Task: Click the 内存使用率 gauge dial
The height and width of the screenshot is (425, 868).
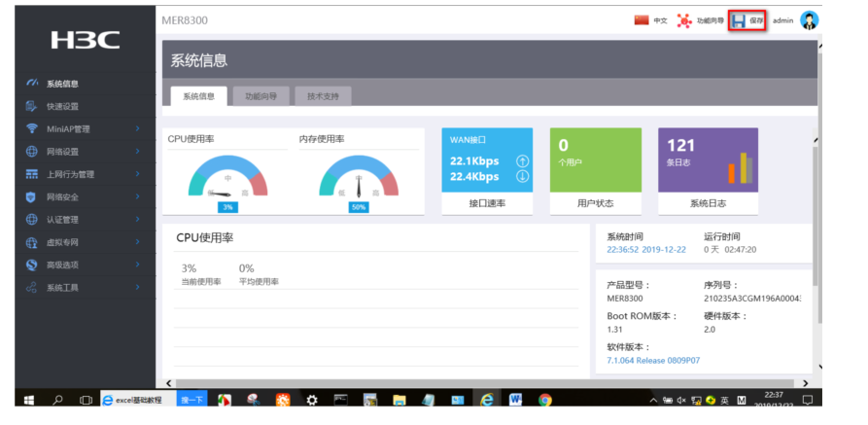Action: (x=359, y=176)
